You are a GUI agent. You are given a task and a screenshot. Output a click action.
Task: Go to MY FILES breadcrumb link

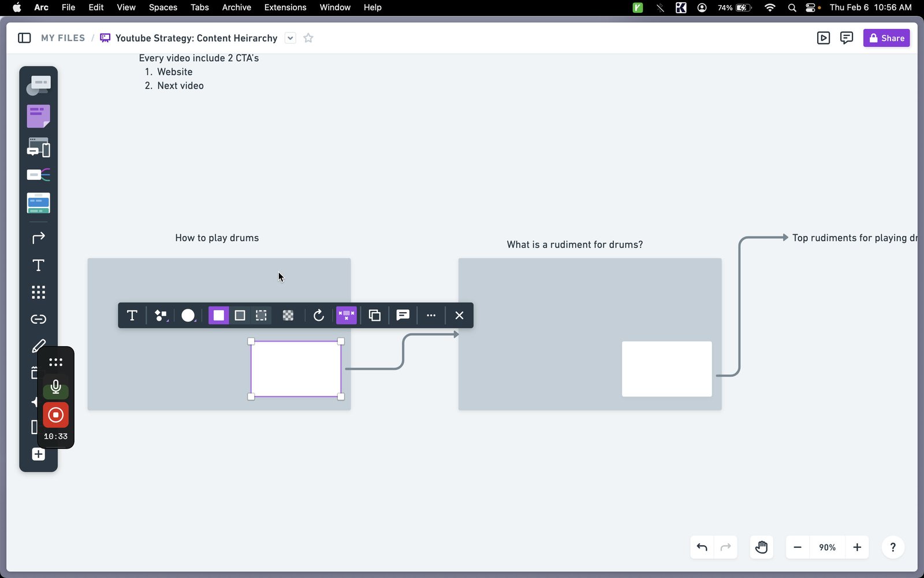(x=63, y=38)
